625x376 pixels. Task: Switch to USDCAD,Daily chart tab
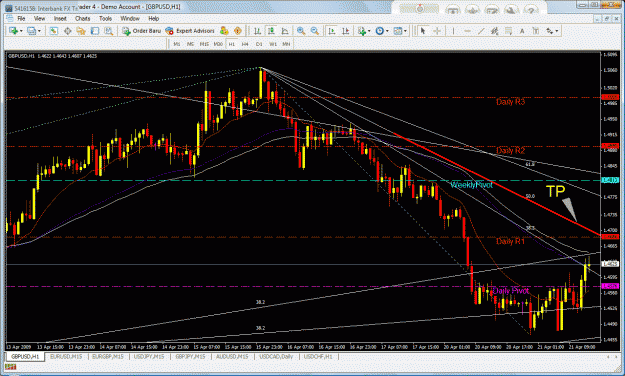coord(276,356)
